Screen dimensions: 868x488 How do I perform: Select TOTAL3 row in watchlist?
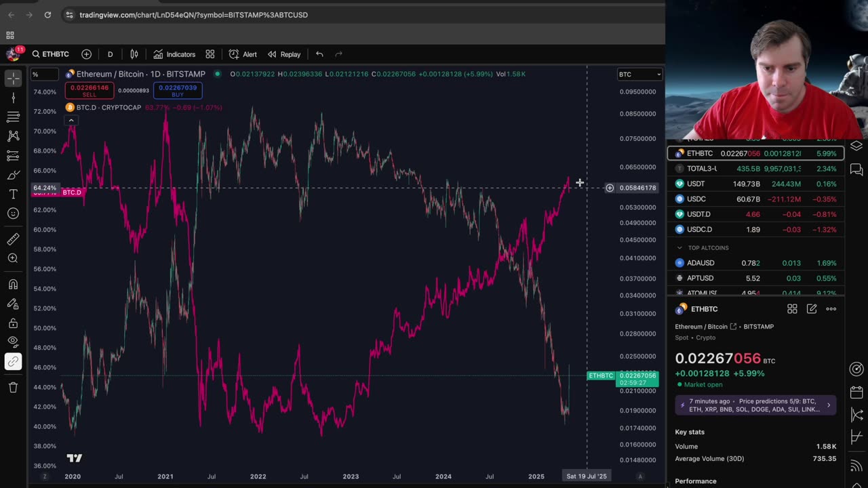coord(755,168)
